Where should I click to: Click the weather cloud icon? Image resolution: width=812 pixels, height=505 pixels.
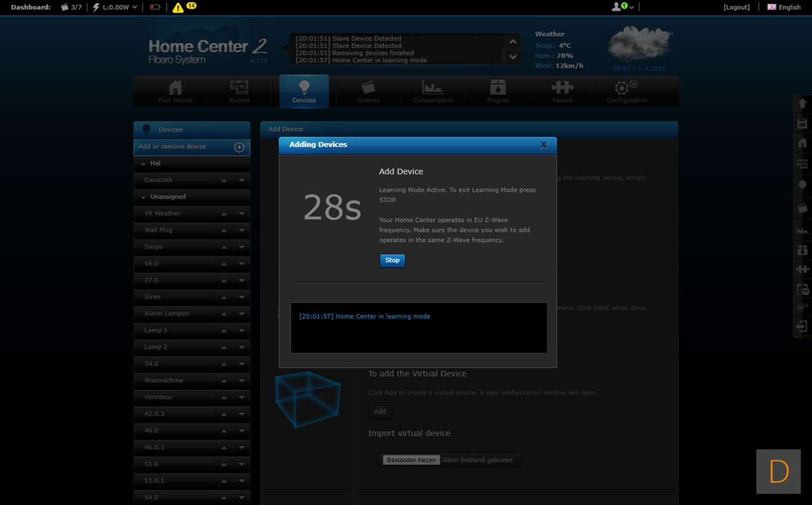[639, 43]
